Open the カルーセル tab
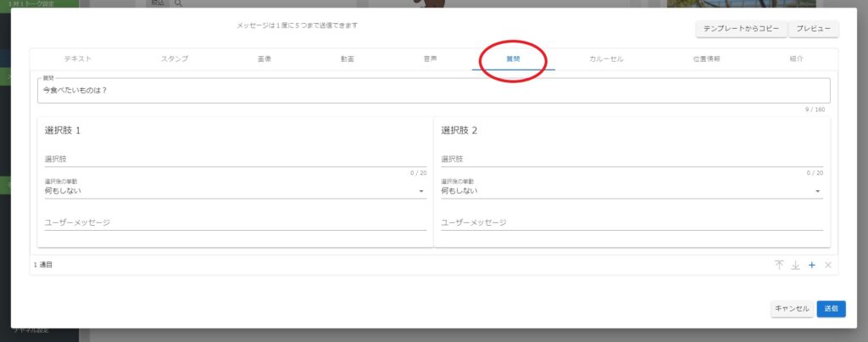Viewport: 868px width, 342px height. [606, 59]
